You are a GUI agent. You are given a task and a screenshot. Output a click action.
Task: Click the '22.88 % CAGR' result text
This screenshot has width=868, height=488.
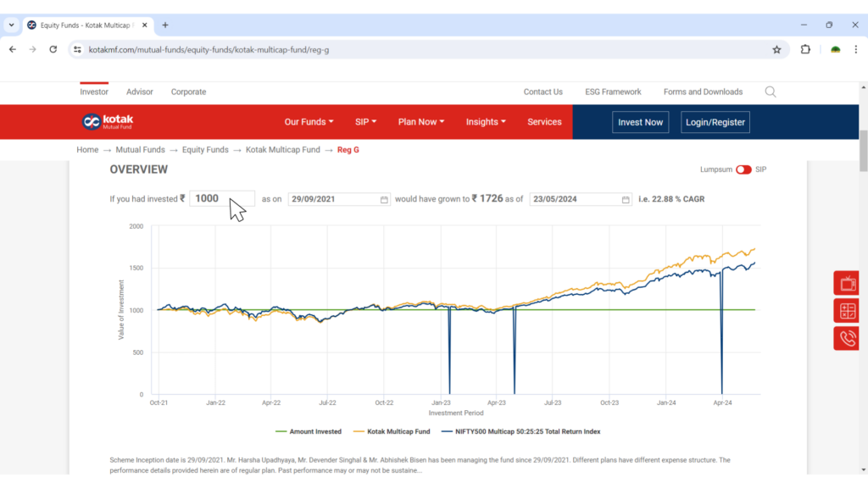click(x=678, y=199)
